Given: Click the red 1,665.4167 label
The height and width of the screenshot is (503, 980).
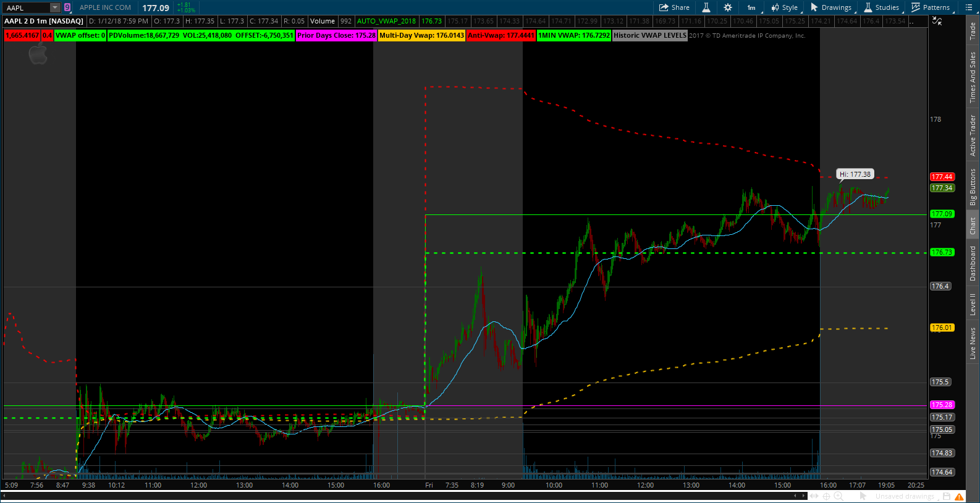Looking at the screenshot, I should pyautogui.click(x=22, y=35).
